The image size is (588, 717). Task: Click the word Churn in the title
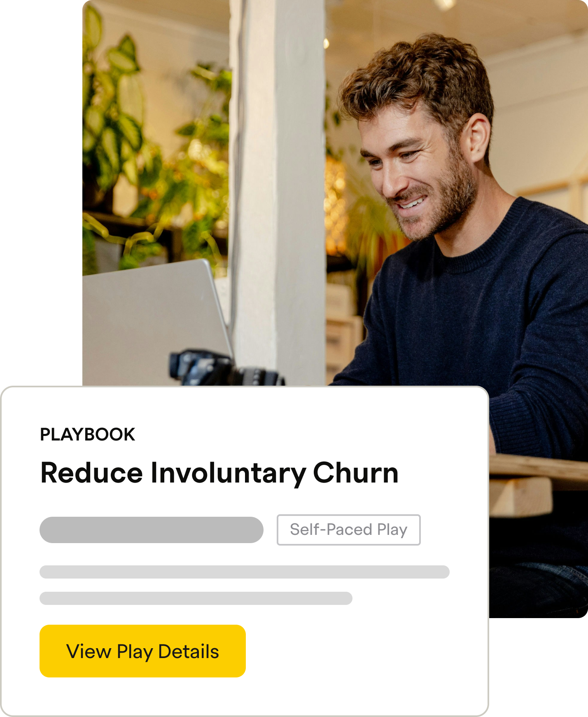[356, 472]
